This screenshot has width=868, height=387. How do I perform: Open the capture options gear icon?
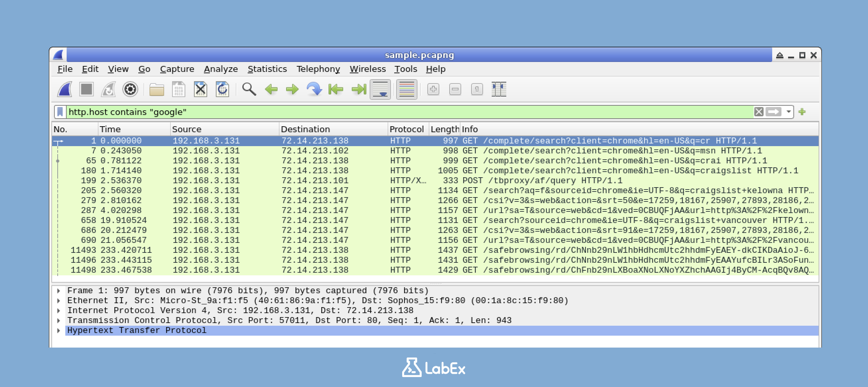click(130, 89)
